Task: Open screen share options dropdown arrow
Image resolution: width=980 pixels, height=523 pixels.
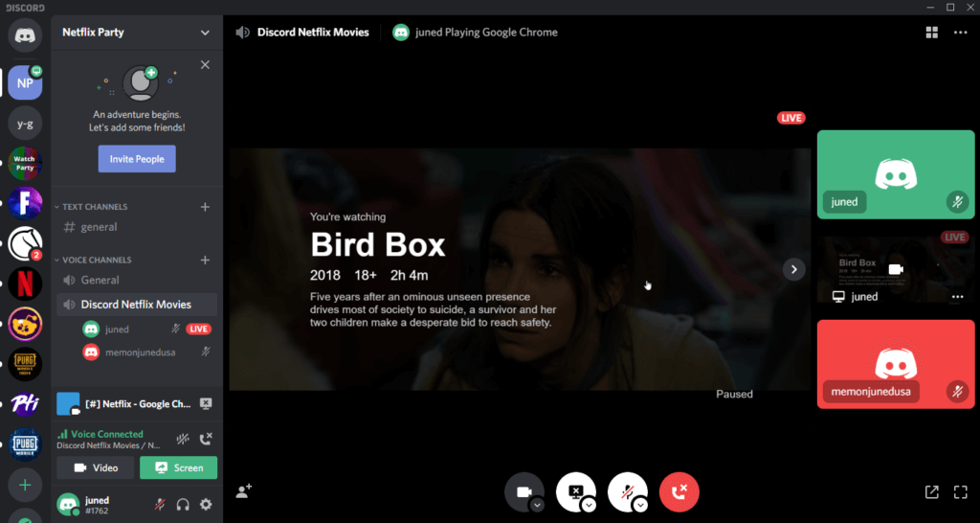Action: point(589,505)
